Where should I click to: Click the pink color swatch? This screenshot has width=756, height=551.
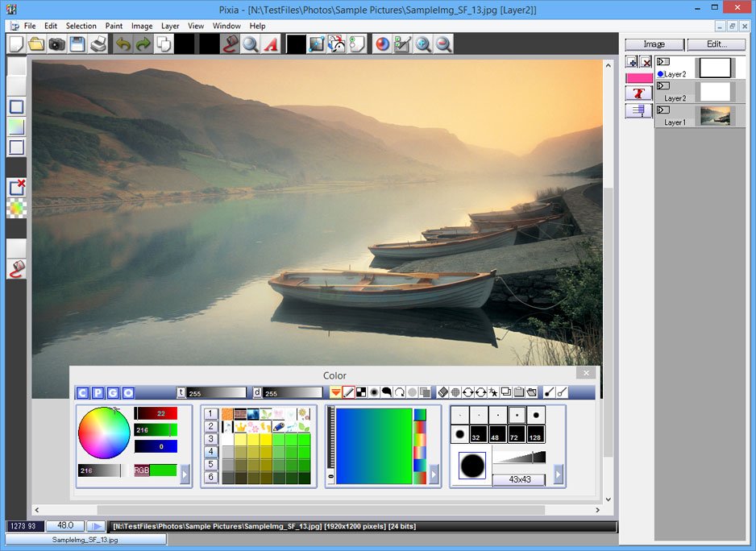click(x=639, y=78)
